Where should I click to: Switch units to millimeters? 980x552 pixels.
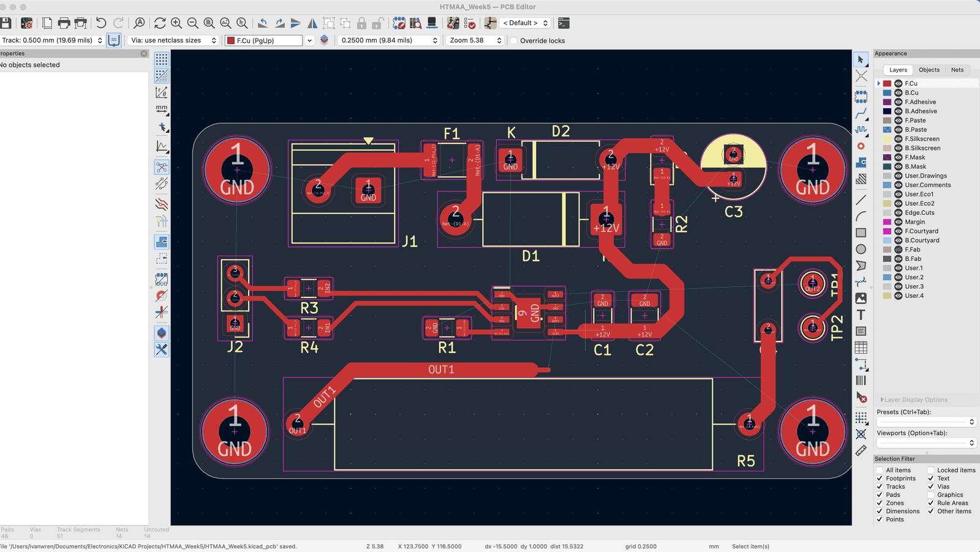(162, 109)
